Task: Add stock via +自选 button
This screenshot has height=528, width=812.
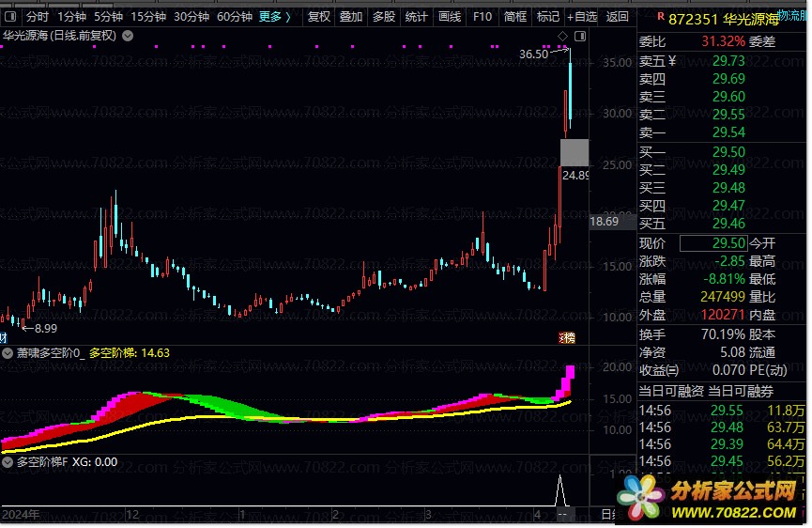Action: click(581, 17)
